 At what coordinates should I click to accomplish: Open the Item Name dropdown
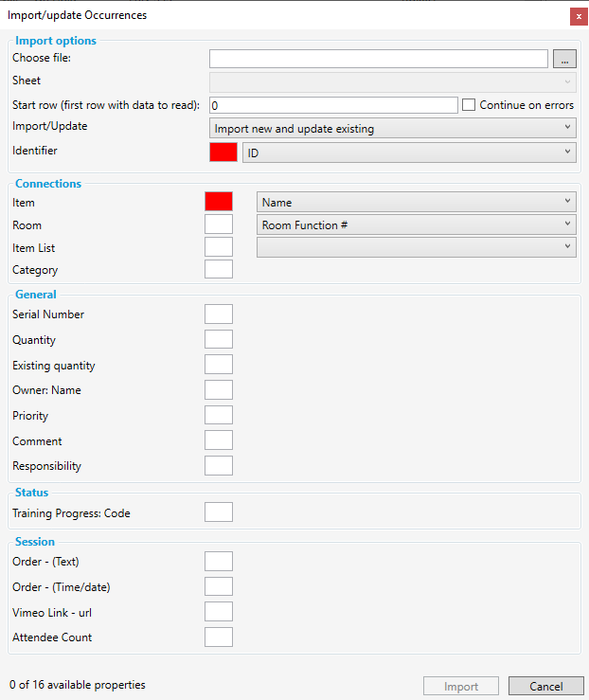[x=417, y=202]
